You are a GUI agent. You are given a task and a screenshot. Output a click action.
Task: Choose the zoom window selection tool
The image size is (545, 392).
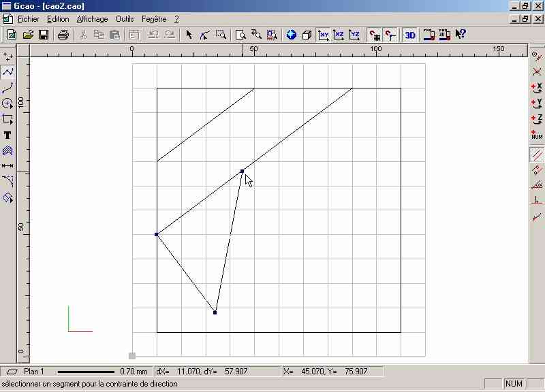[221, 35]
